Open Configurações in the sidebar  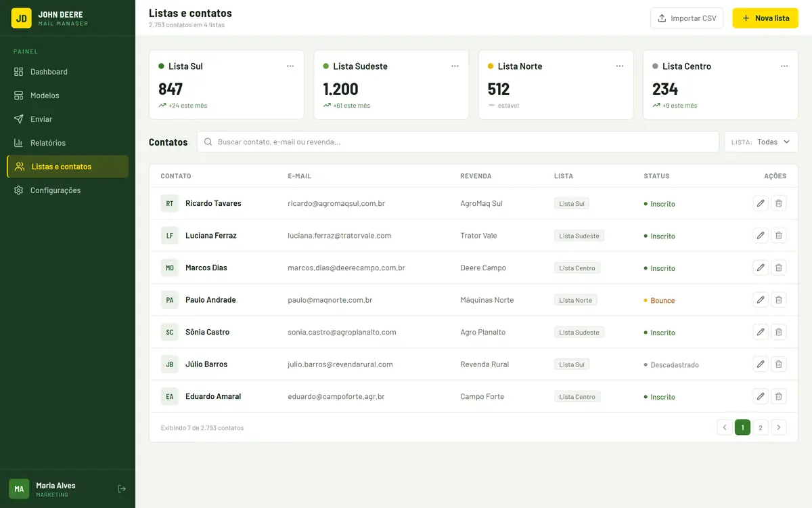point(68,190)
